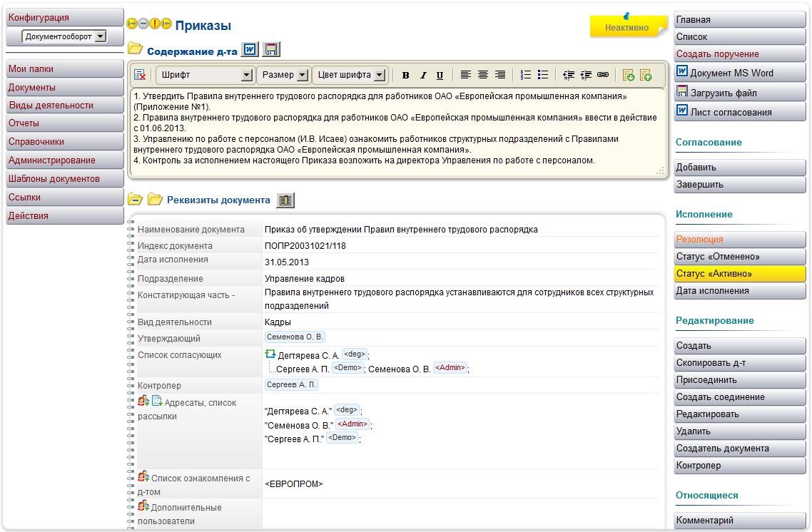This screenshot has height=532, width=812.
Task: Switch to the Справочники sidebar section
Action: [x=63, y=140]
